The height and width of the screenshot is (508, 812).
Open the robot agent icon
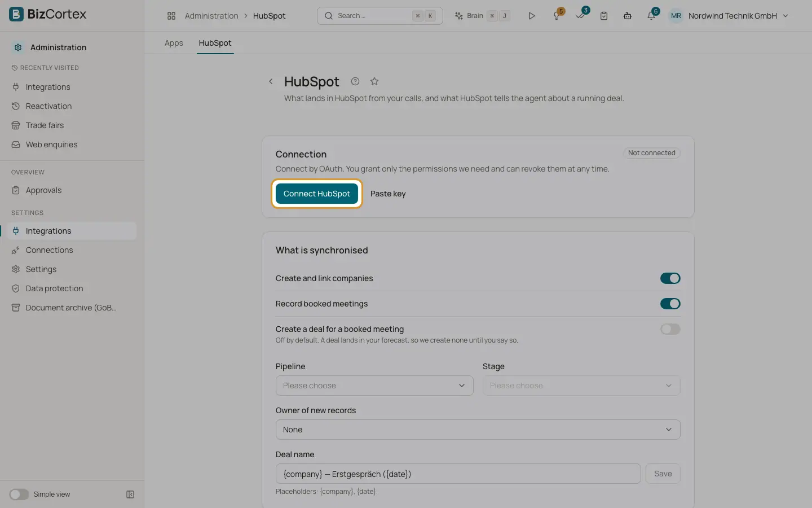click(x=628, y=16)
